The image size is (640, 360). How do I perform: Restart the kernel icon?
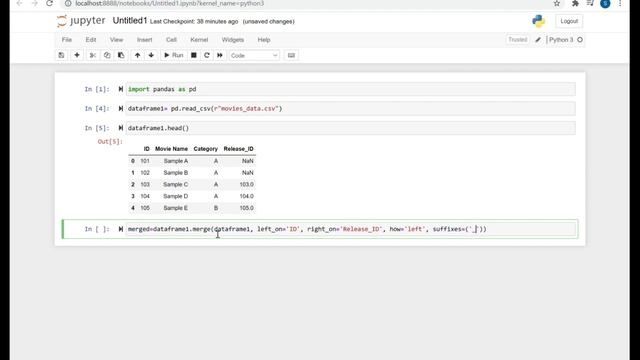pos(207,55)
